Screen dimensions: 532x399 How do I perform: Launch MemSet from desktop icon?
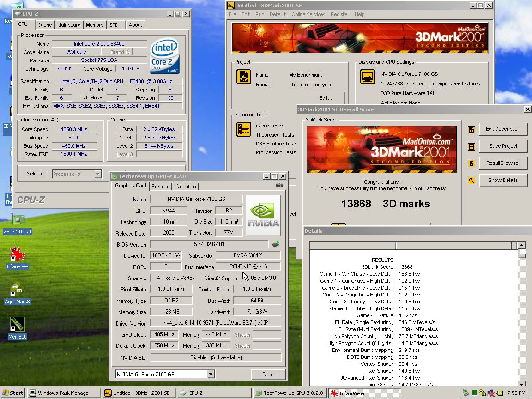click(17, 328)
